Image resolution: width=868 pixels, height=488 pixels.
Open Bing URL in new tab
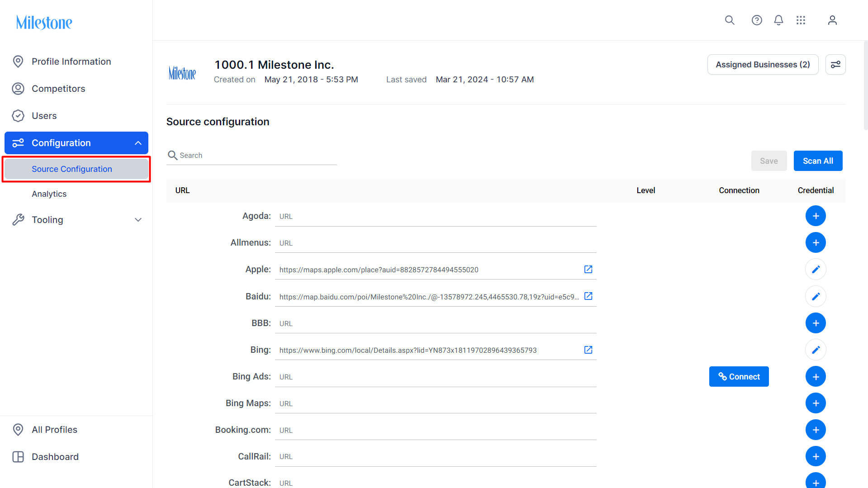(588, 350)
